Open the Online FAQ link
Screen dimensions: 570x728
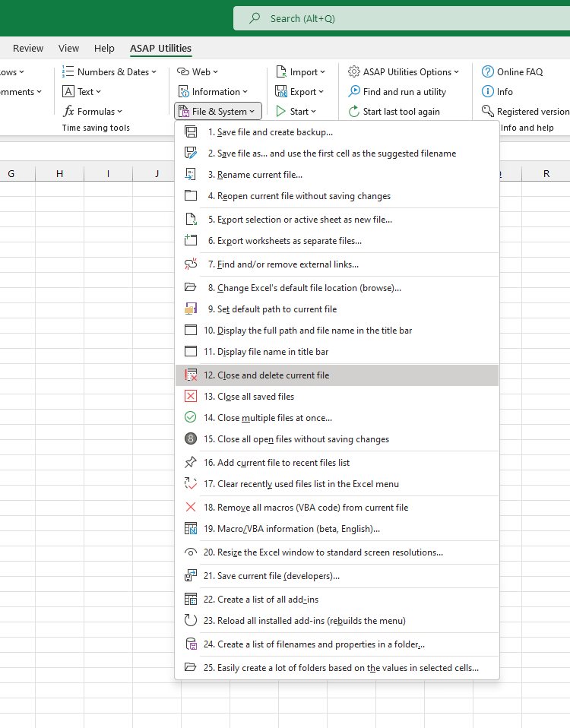pos(512,72)
